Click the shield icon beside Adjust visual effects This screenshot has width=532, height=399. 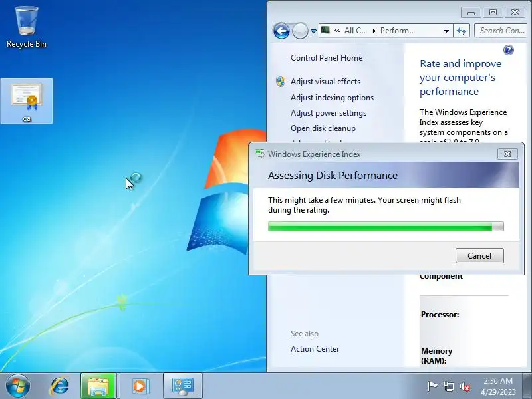click(280, 82)
